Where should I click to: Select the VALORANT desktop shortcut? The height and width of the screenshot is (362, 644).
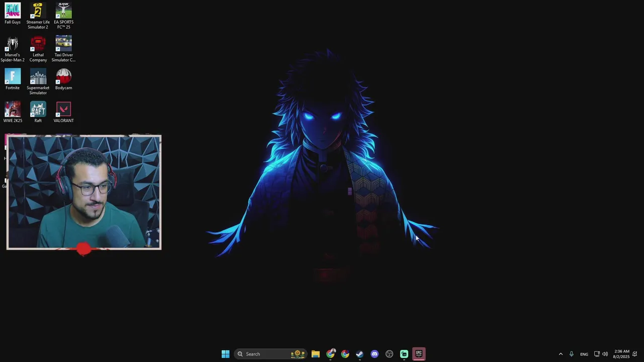pyautogui.click(x=63, y=112)
